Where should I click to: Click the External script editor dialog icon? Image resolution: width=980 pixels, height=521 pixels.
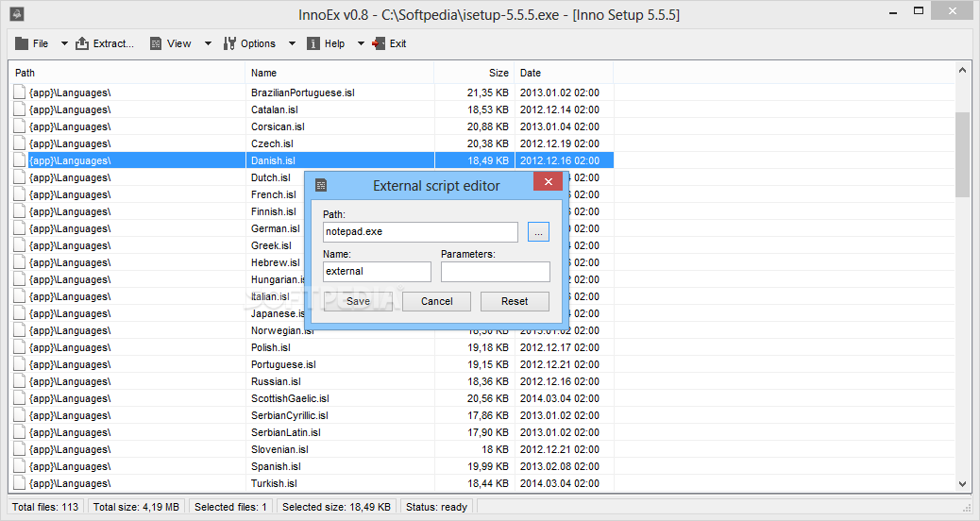coord(321,185)
